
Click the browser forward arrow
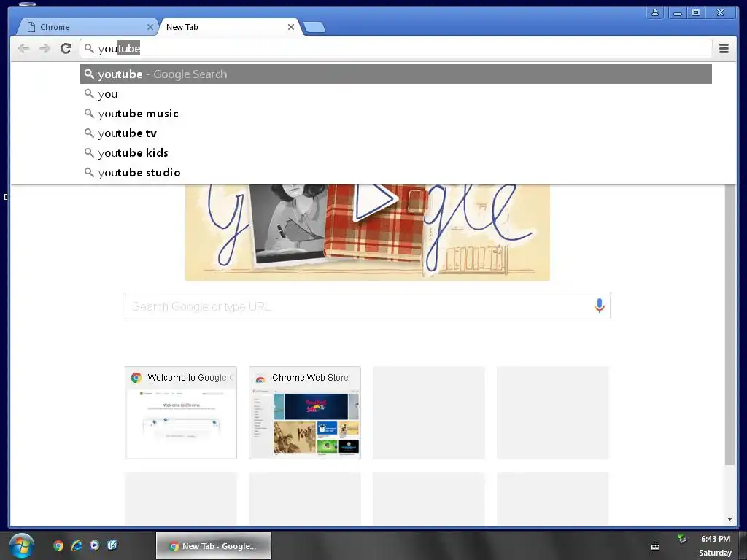click(x=44, y=48)
